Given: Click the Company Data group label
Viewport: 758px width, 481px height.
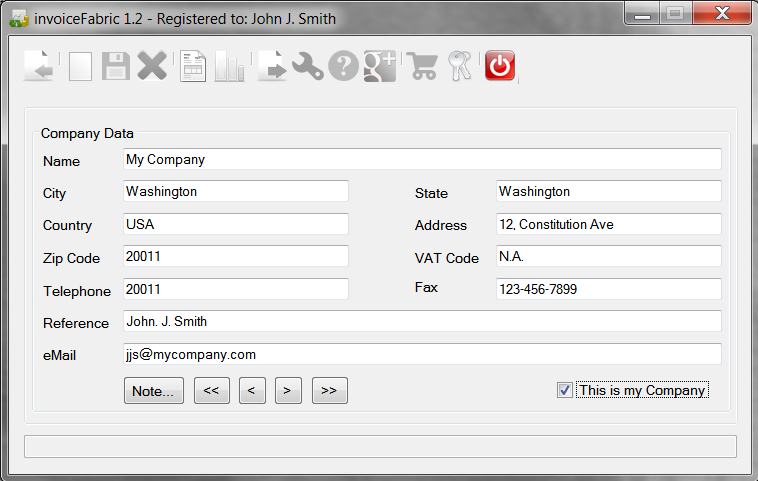Looking at the screenshot, I should [87, 133].
